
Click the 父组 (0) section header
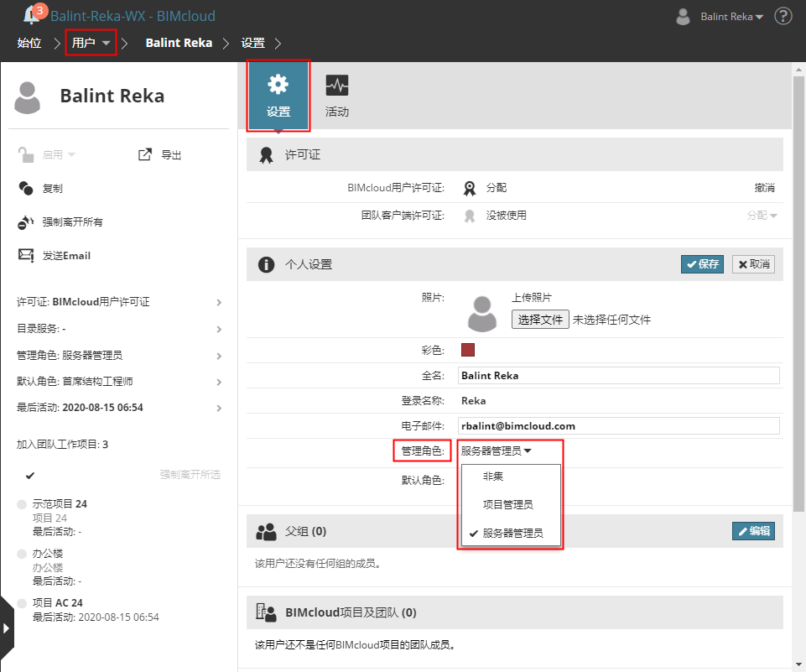point(514,531)
